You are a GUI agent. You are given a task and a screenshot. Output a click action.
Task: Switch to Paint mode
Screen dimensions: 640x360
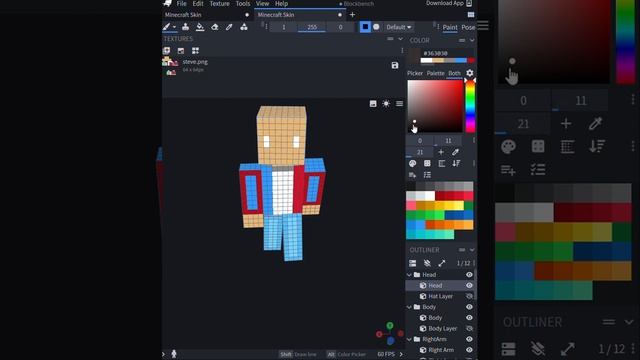[450, 27]
